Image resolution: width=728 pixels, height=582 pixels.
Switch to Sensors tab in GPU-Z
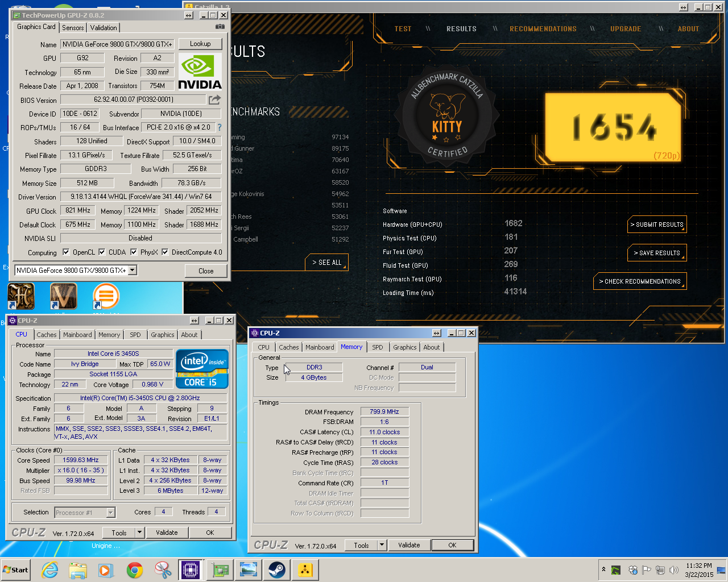coord(73,28)
